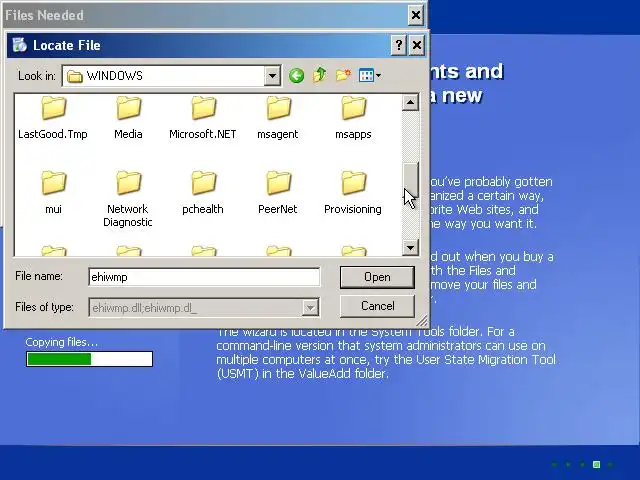Expand the Look in WINDOWS dropdown
Viewport: 640px width, 480px height.
[272, 76]
